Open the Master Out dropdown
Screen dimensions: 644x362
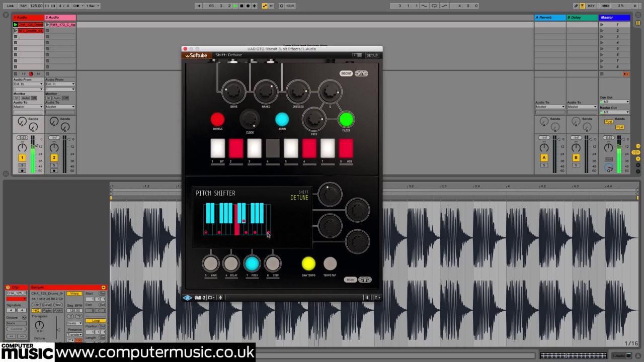(x=614, y=112)
